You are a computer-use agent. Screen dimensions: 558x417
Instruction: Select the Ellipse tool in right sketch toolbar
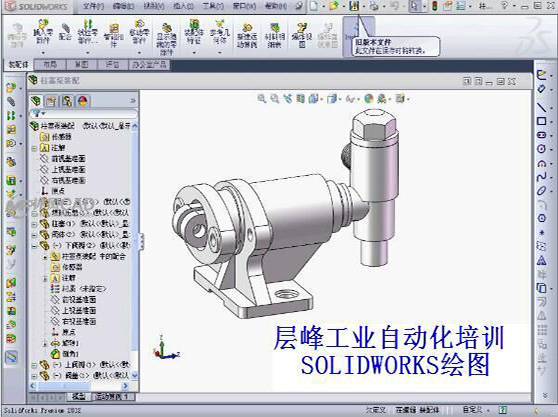[x=541, y=191]
